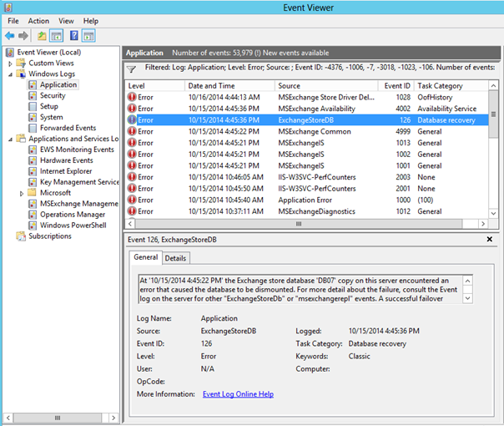Image resolution: width=504 pixels, height=426 pixels.
Task: Select the Windows PowerShell log
Action: [78, 226]
